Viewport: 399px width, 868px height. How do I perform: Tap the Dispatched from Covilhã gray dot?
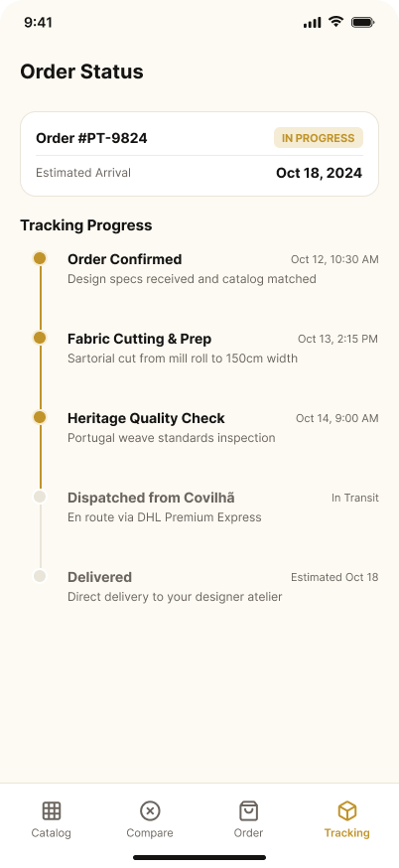[40, 497]
